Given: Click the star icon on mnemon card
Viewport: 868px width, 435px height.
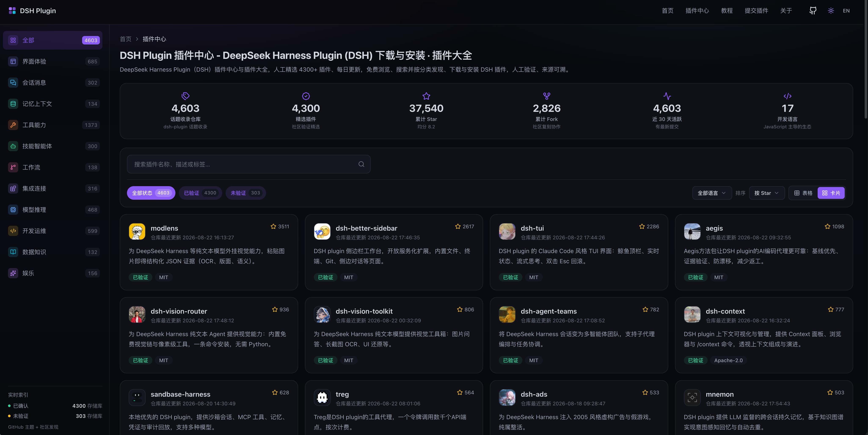Looking at the screenshot, I should pyautogui.click(x=830, y=392).
